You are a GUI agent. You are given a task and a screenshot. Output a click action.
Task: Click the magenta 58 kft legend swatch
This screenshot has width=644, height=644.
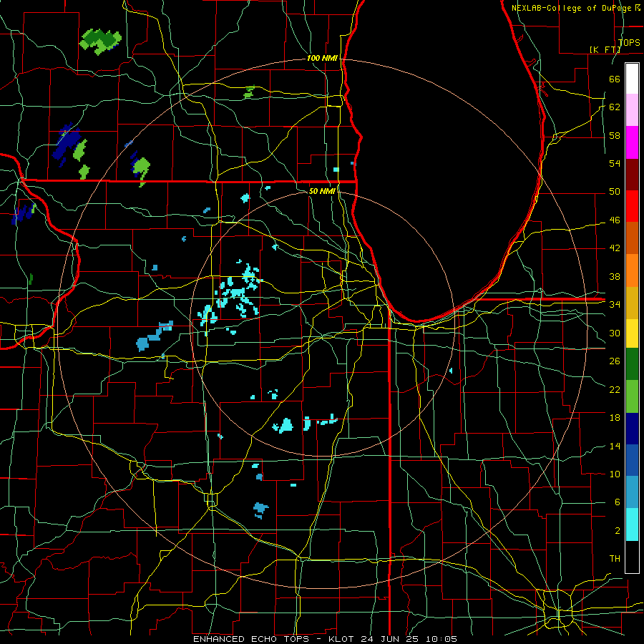632,142
